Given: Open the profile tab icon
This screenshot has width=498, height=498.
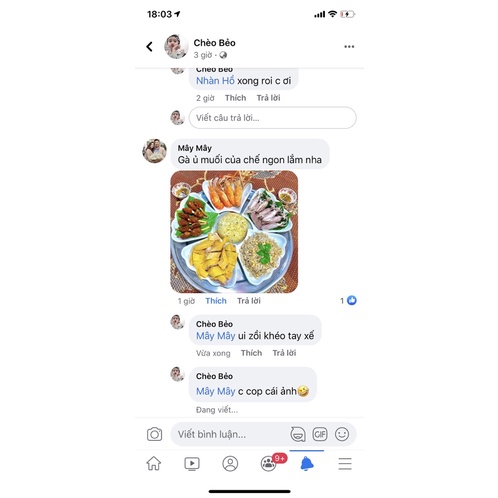Looking at the screenshot, I should tap(230, 464).
